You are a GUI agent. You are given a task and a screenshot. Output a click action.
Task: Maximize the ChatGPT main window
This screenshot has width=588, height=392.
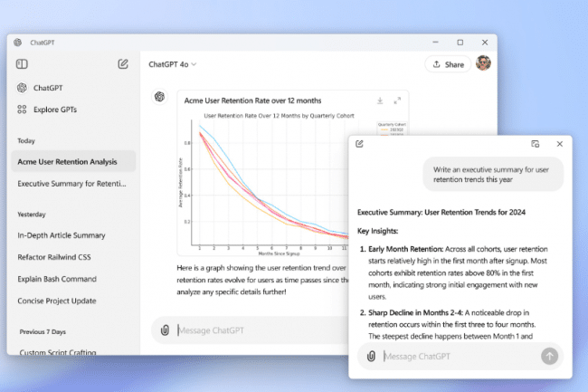point(460,43)
